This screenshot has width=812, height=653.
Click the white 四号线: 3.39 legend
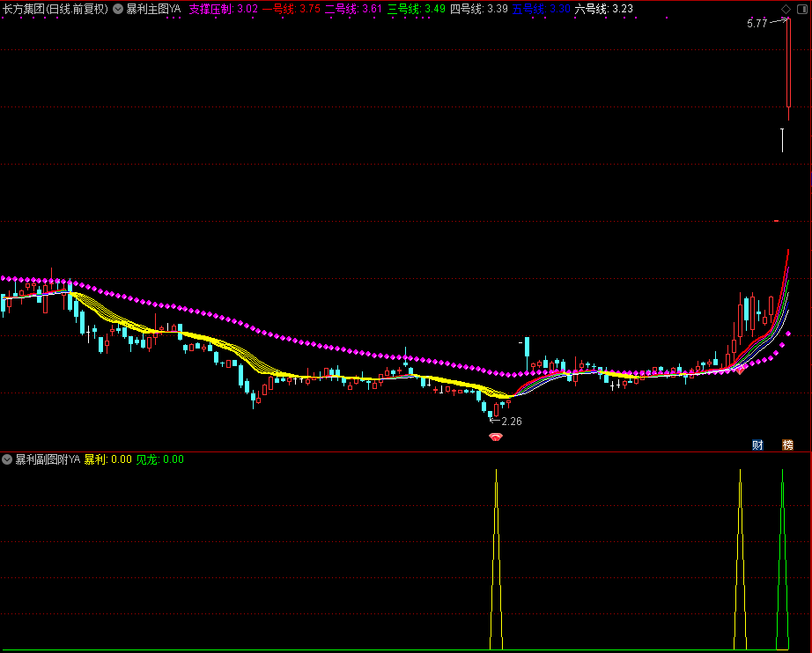pyautogui.click(x=479, y=9)
